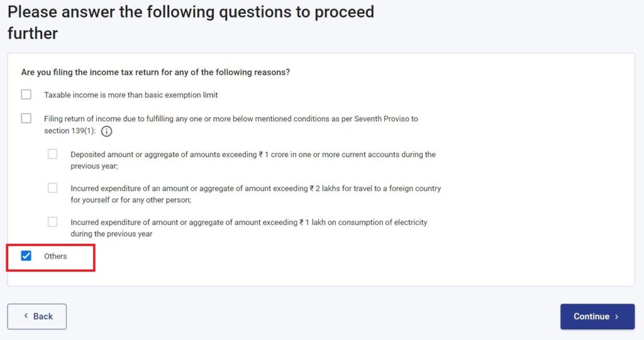The image size is (644, 340).
Task: Select the foreign travel expenditure checkbox
Action: pyautogui.click(x=53, y=188)
